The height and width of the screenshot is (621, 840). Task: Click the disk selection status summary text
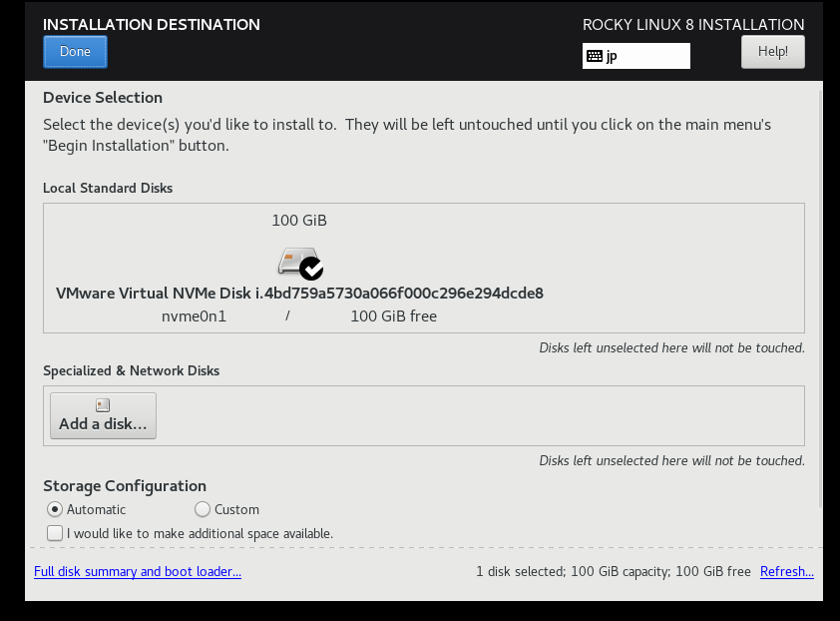(x=614, y=571)
